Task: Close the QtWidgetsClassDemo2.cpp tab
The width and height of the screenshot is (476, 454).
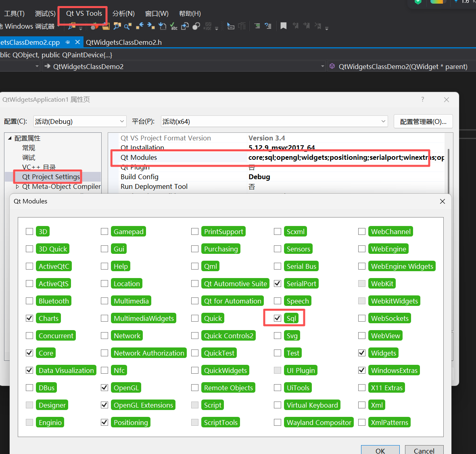Action: pyautogui.click(x=77, y=42)
